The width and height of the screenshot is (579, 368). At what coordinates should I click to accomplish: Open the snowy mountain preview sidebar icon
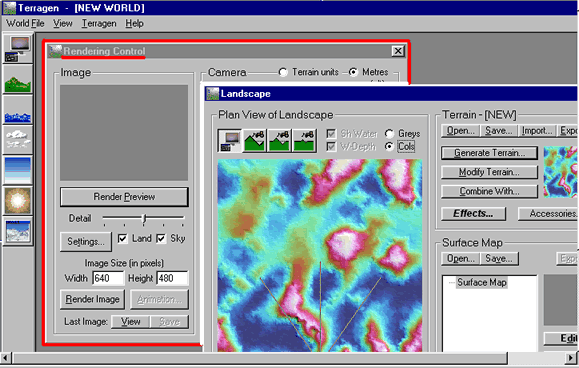[17, 231]
